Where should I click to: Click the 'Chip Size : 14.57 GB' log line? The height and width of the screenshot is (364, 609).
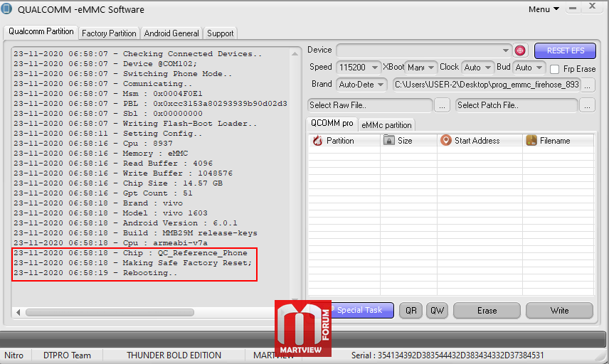click(118, 183)
